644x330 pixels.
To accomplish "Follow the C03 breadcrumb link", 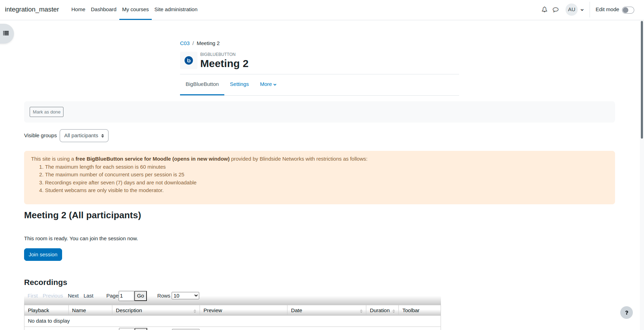I will tap(185, 43).
